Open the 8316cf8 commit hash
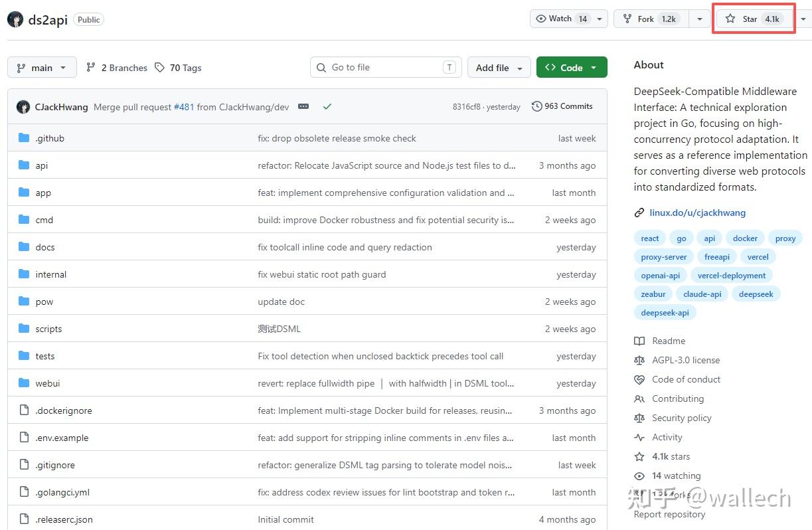The width and height of the screenshot is (812, 530). point(468,107)
